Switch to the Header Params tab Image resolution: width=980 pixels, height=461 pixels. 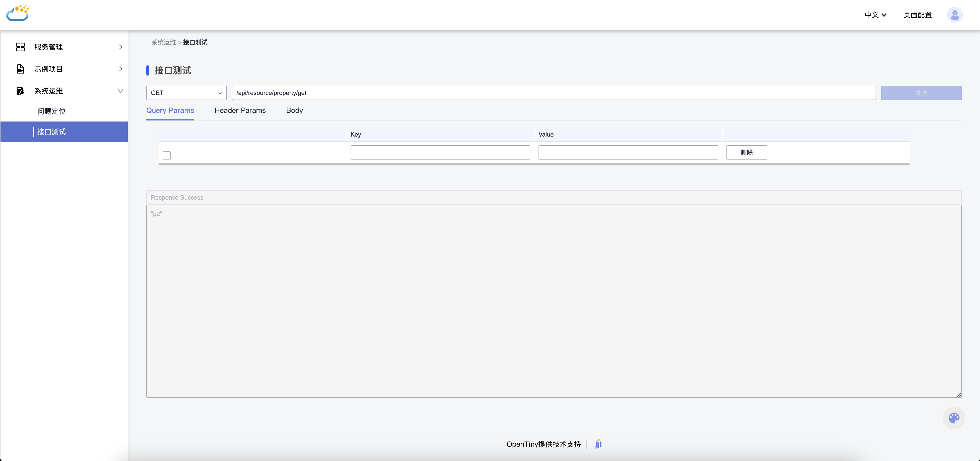(240, 110)
